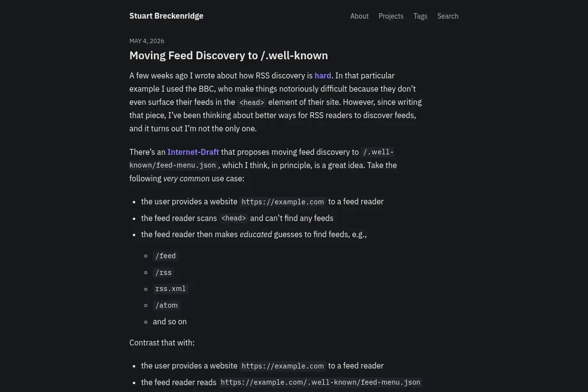588x392 pixels.
Task: Open the Internet-Draft link
Action: [x=193, y=152]
